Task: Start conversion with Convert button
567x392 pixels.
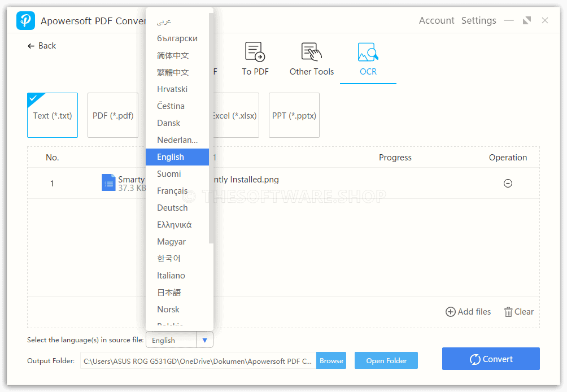Action: (x=491, y=359)
